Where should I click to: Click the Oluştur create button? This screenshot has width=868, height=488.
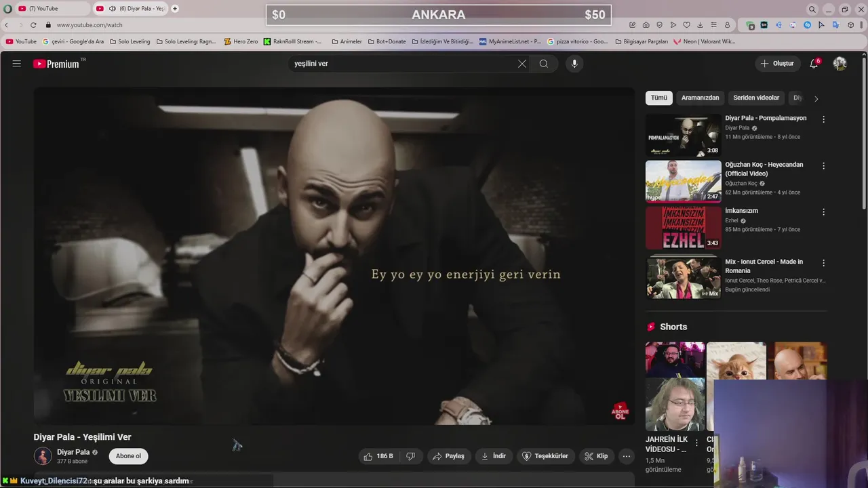[777, 64]
